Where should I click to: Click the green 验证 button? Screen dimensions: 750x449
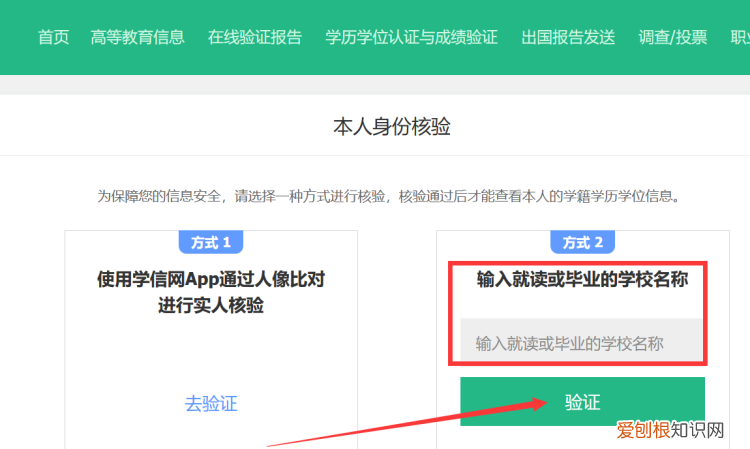(582, 402)
